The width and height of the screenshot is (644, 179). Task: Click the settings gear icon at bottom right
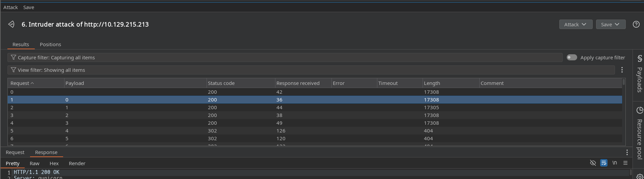(639, 176)
